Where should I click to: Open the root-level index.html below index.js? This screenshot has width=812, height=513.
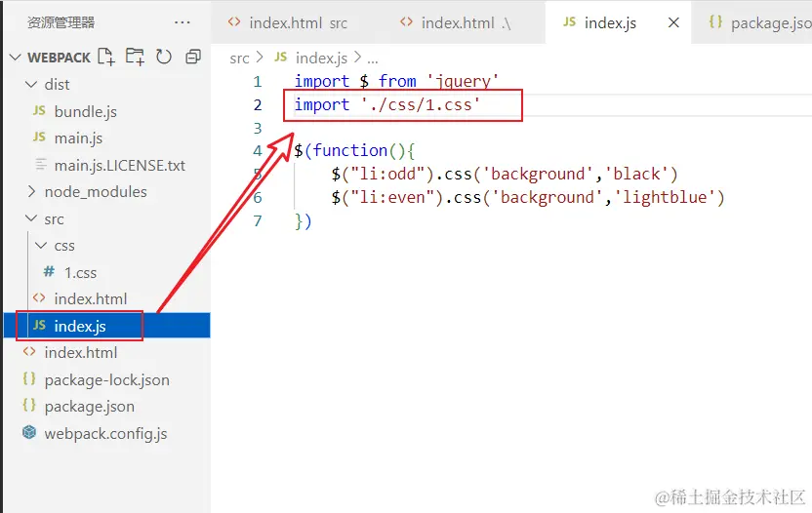click(81, 352)
